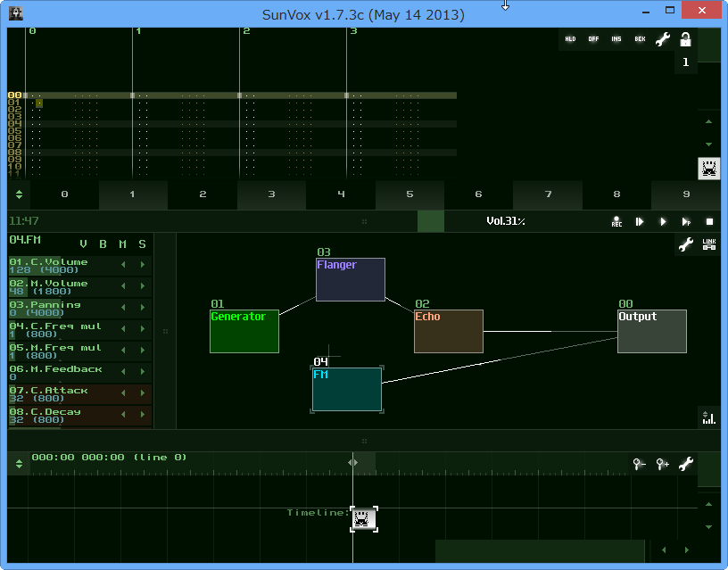This screenshot has height=570, width=728.
Task: Click pattern editor scroll down arrow
Action: click(x=708, y=145)
